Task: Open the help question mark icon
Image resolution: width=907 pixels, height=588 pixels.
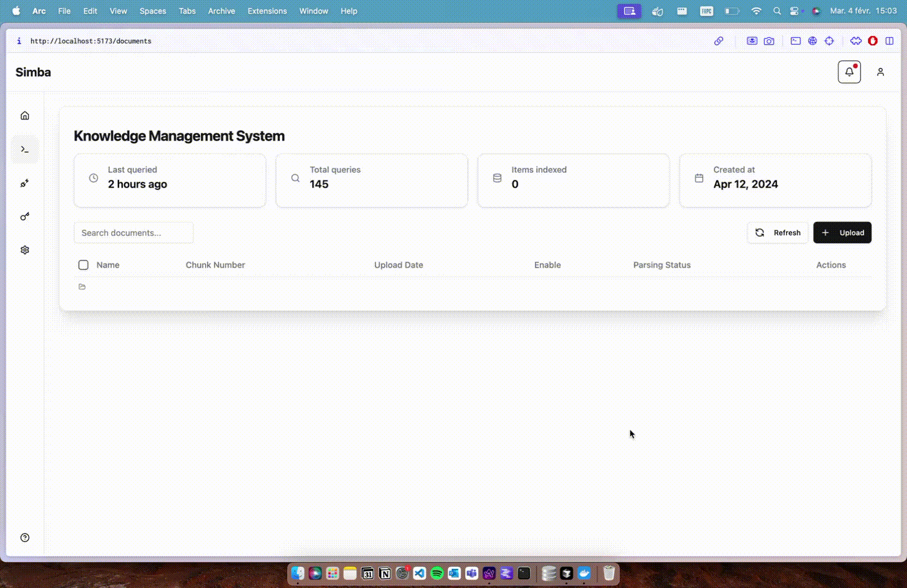Action: [25, 538]
